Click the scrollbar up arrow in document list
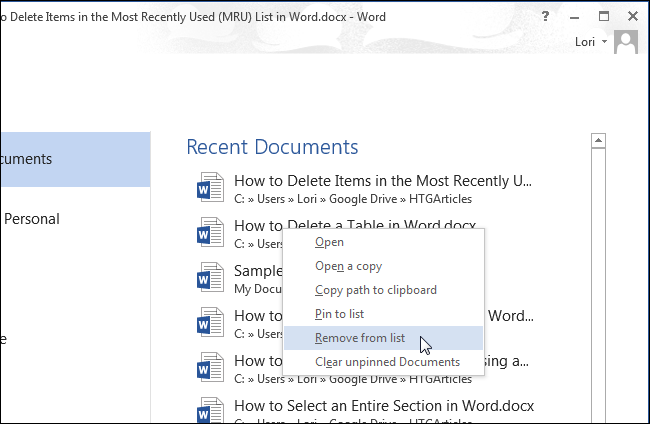Screen dimensions: 650x424 [600, 141]
